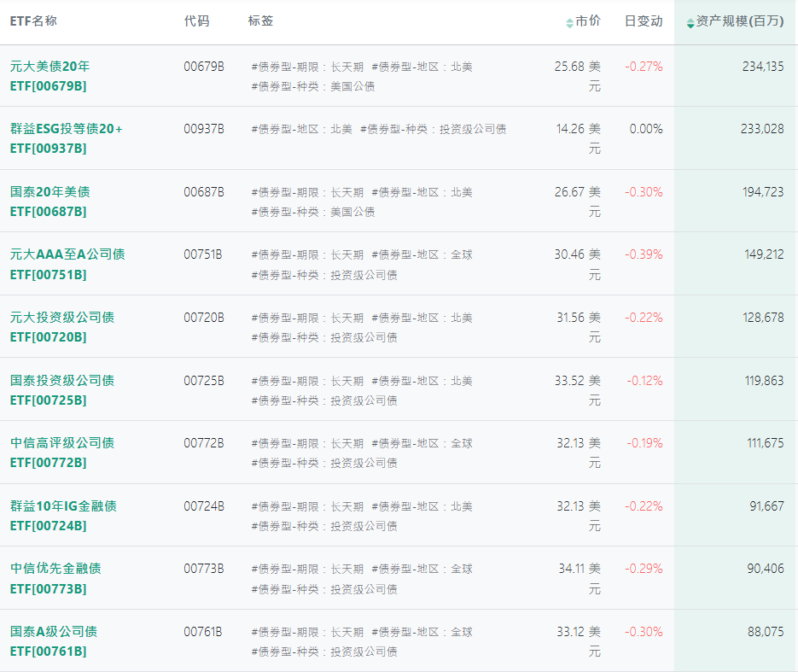798x672 pixels.
Task: Sort by the 市价 column arrow icon
Action: tap(569, 23)
